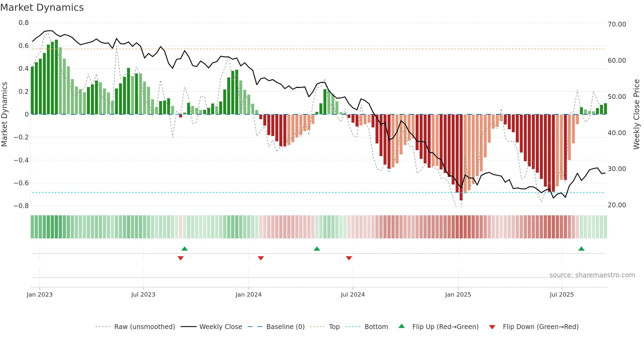Click the Jan 2023 x-axis label
644x362 pixels.
click(40, 294)
